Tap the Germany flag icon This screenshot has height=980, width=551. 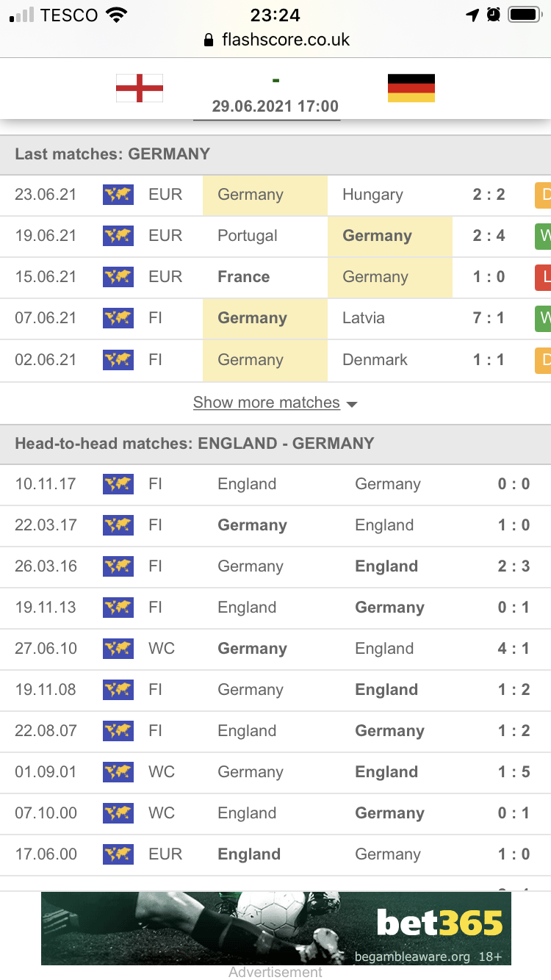pos(411,88)
